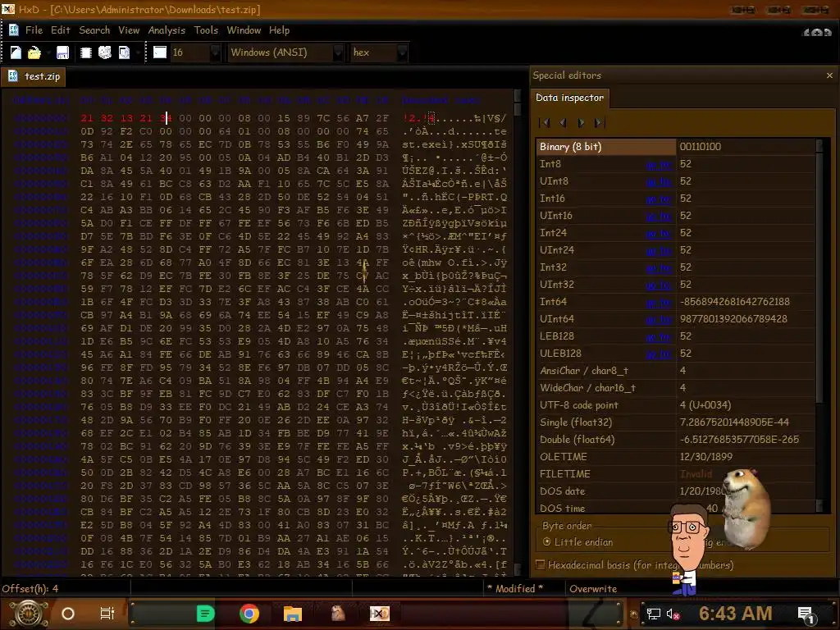Open the Analysis menu
Image resolution: width=840 pixels, height=630 pixels.
click(167, 30)
